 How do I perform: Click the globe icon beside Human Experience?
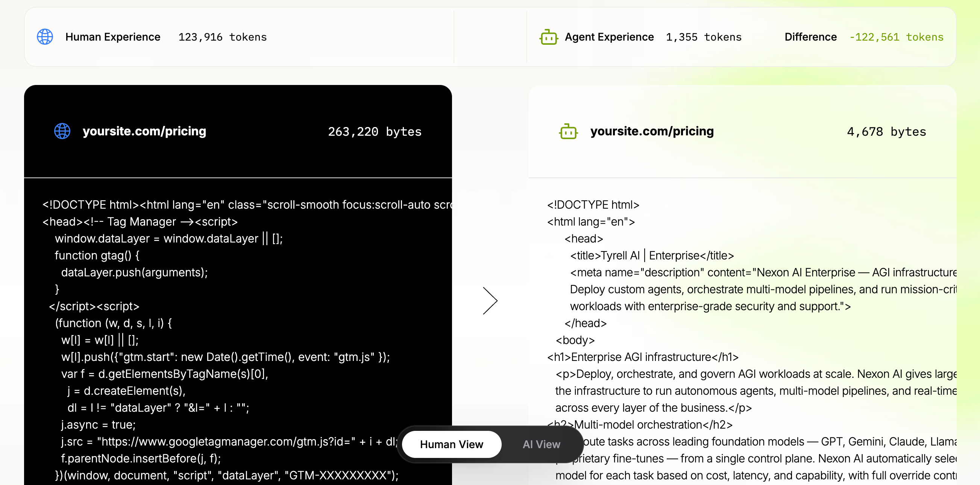pyautogui.click(x=45, y=37)
